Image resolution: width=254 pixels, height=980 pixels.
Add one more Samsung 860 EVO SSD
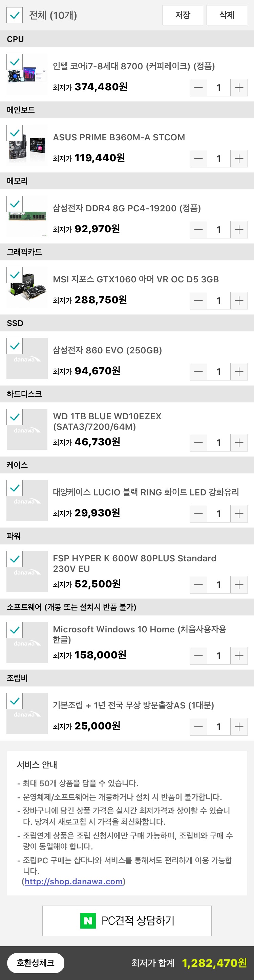(x=239, y=372)
